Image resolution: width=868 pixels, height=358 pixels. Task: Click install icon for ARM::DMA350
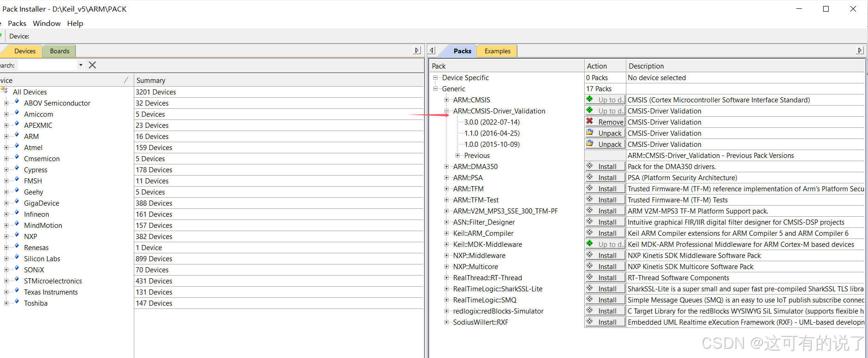tap(590, 166)
